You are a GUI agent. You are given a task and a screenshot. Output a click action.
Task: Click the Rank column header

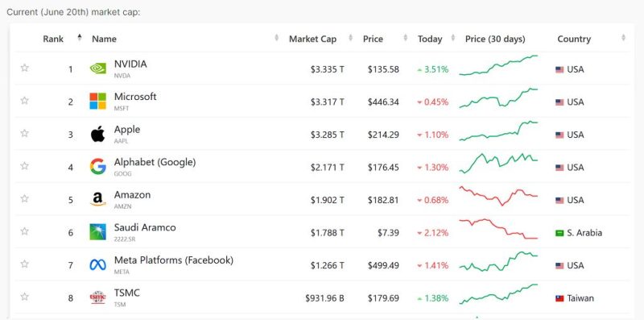coord(53,39)
